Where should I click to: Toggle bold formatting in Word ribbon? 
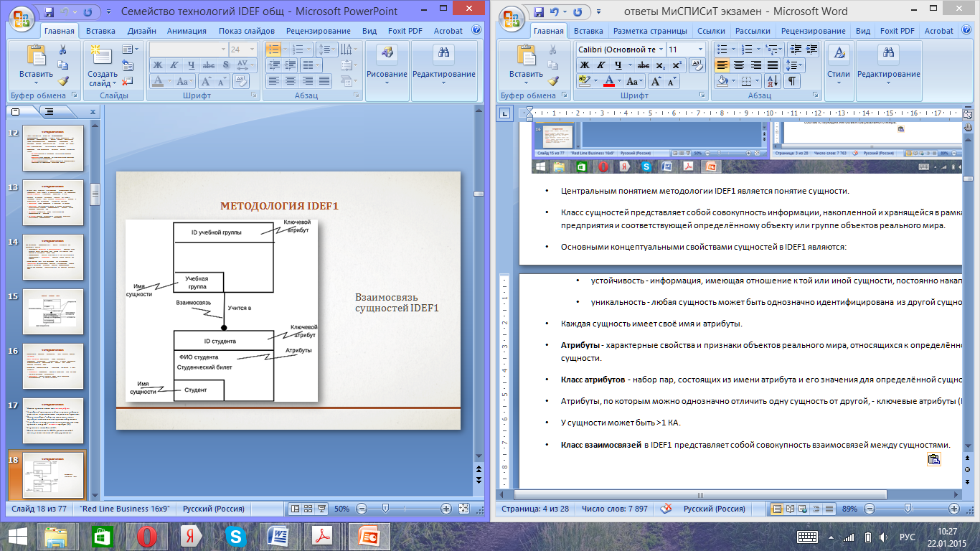(x=585, y=65)
